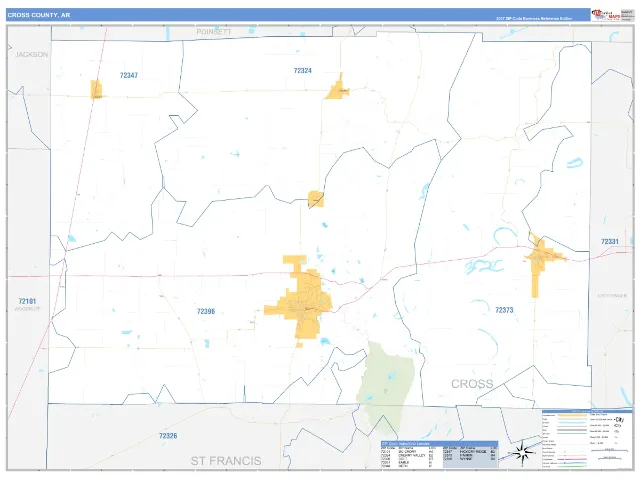Click the CRITTENDEN county label

pyautogui.click(x=612, y=296)
